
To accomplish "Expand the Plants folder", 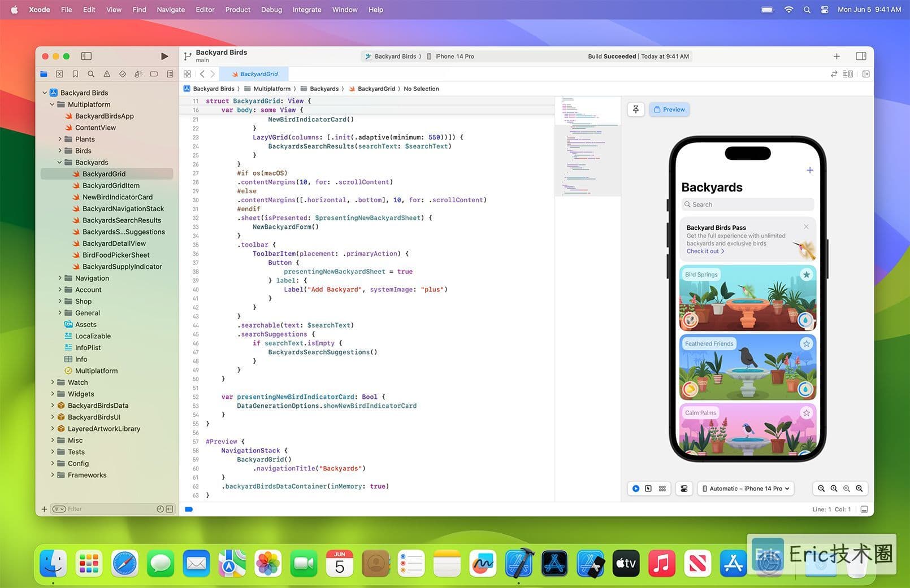I will 60,139.
